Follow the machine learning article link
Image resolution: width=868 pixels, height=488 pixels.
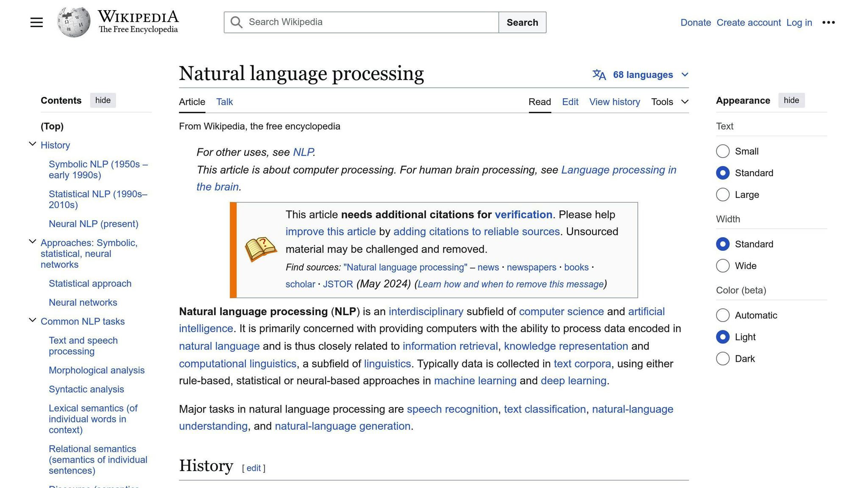[x=475, y=380]
